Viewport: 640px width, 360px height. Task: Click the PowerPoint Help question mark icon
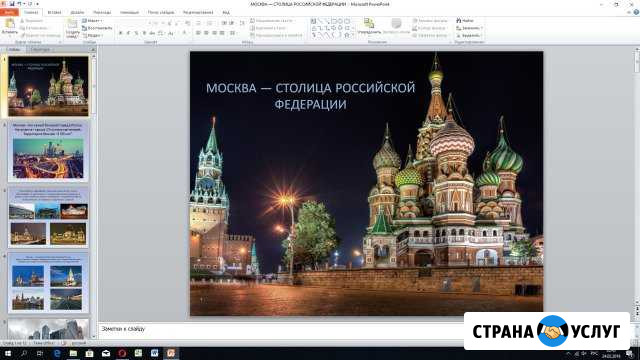pos(636,12)
